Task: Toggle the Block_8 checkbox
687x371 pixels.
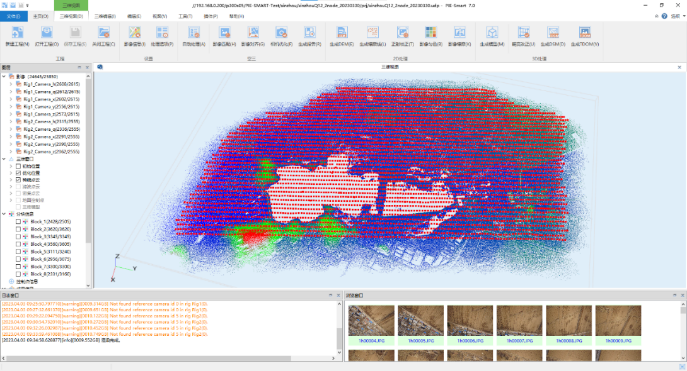Action: [18, 274]
